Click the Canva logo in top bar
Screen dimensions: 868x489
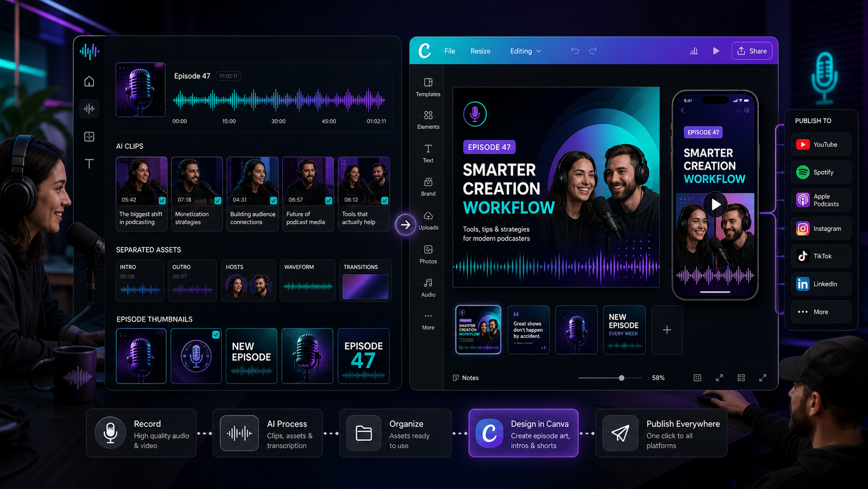click(x=425, y=51)
